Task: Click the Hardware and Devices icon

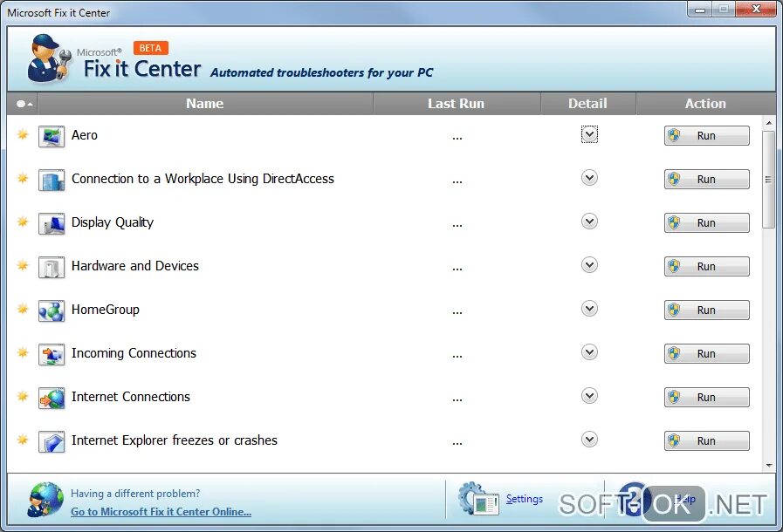Action: tap(52, 268)
